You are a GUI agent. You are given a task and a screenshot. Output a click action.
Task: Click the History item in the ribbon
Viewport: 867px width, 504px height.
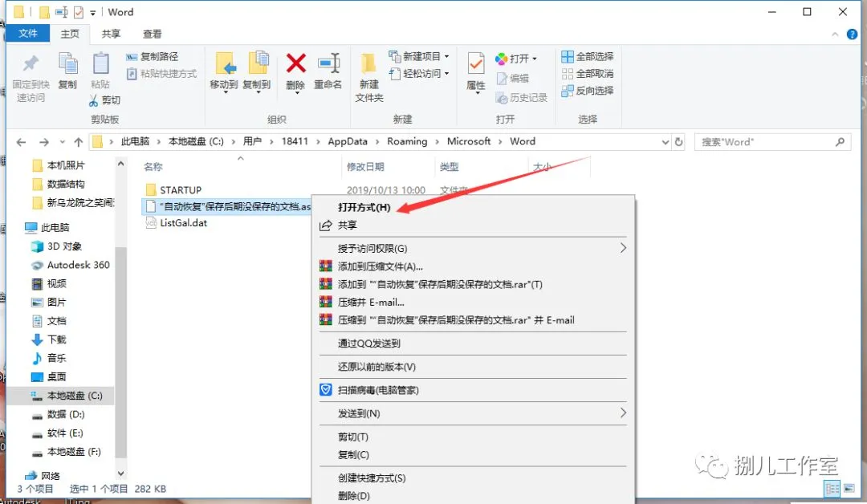click(522, 98)
